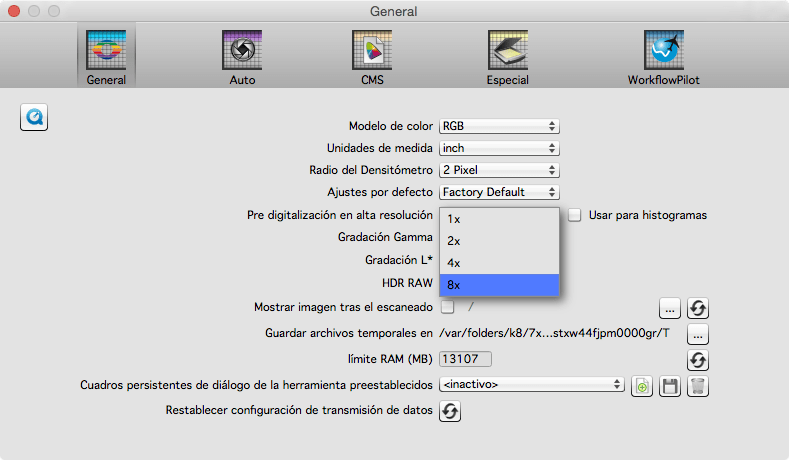789x460 pixels.
Task: Reset the Mostrar imagen tras el escaneado setting
Action: (x=698, y=307)
